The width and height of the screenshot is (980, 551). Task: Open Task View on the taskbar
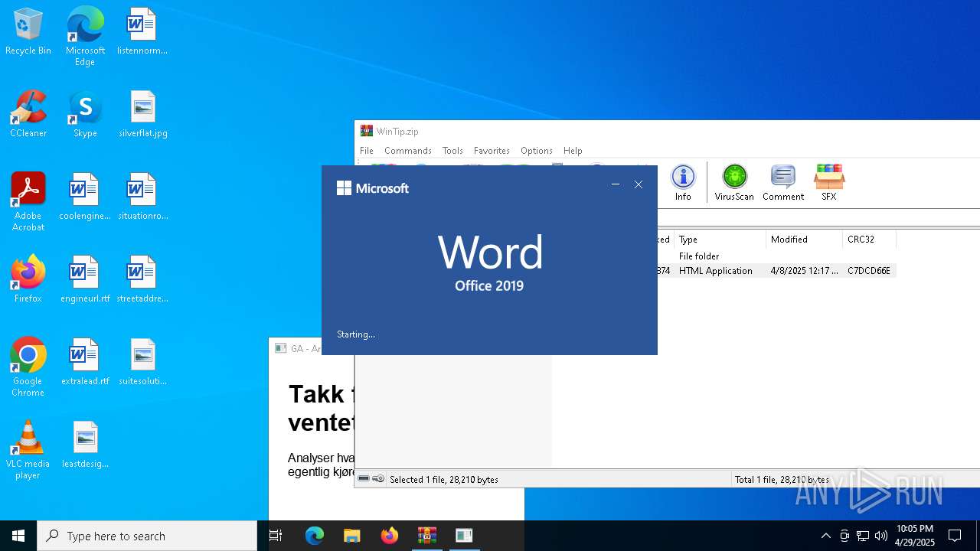tap(276, 536)
